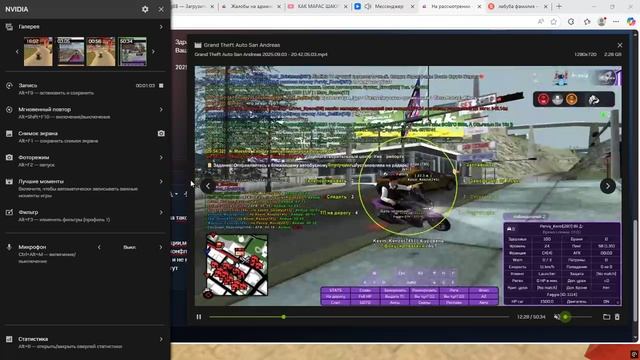Open browser read aloud icon
Image resolution: width=640 pixels, height=360 pixels.
tap(540, 22)
